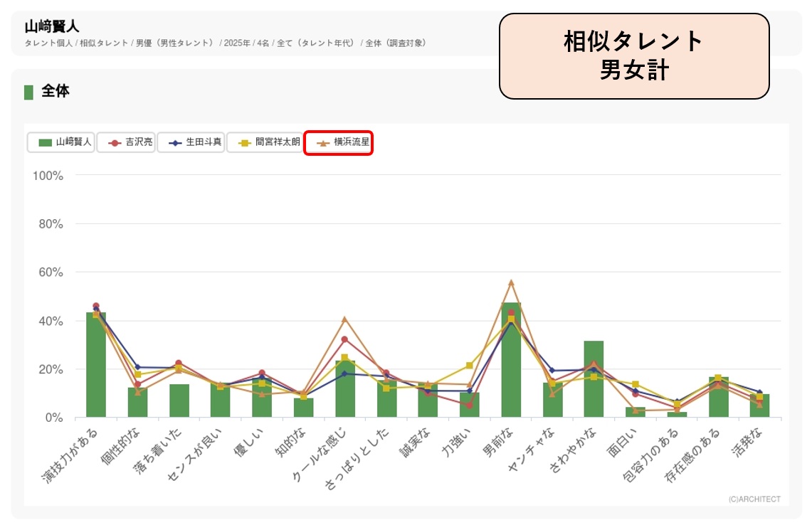The width and height of the screenshot is (812, 530).
Task: Select タレント個人 in the breadcrumb
Action: click(48, 43)
